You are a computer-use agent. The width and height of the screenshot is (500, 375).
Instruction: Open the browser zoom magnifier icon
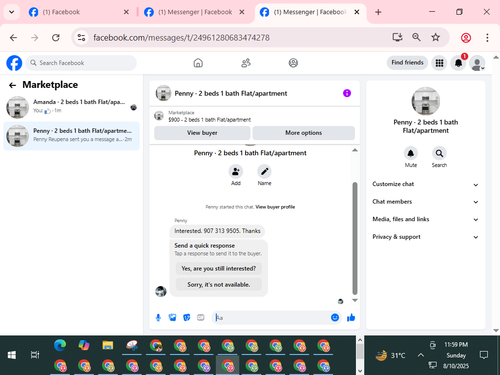(416, 37)
